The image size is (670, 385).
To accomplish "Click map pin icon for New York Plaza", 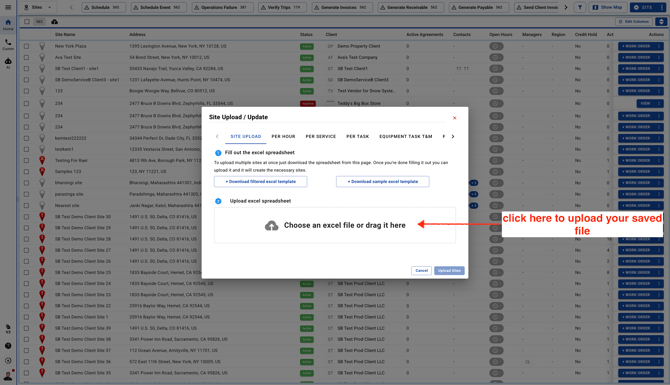I will click(x=42, y=46).
